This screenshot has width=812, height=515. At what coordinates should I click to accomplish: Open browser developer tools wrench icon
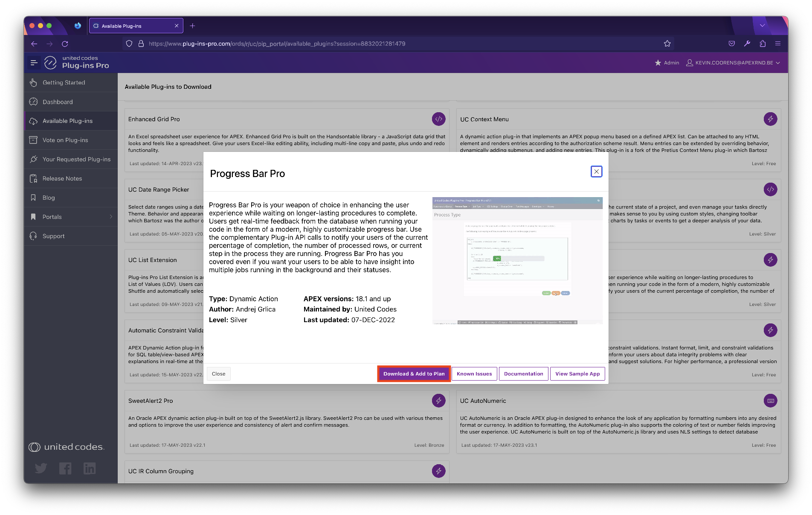[x=747, y=44]
